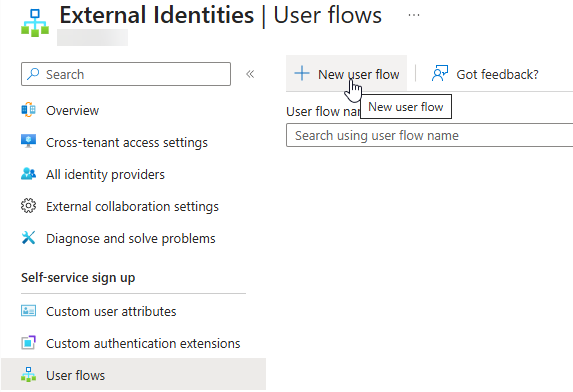
Task: Focus the sidebar Search box
Action: pos(126,74)
